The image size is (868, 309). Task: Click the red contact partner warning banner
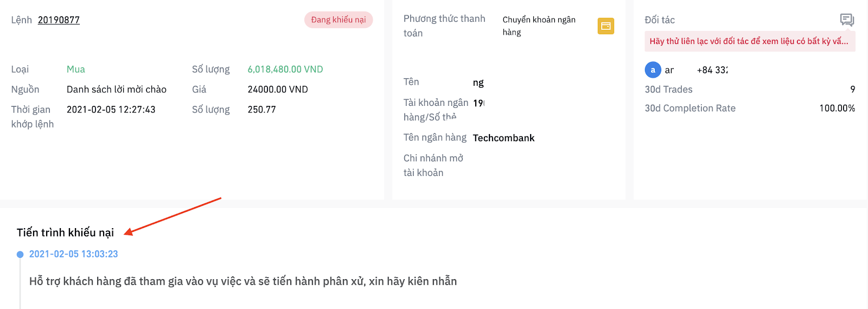click(x=750, y=41)
